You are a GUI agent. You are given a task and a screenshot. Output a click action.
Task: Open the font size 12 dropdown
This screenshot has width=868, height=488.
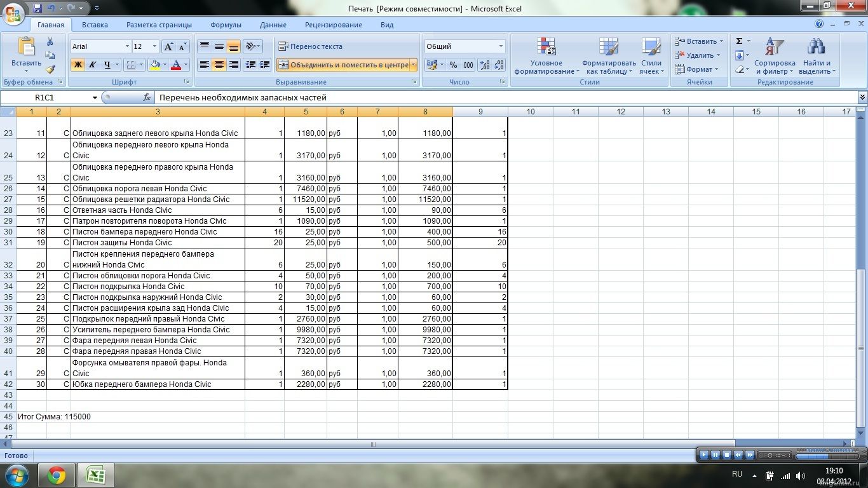154,46
